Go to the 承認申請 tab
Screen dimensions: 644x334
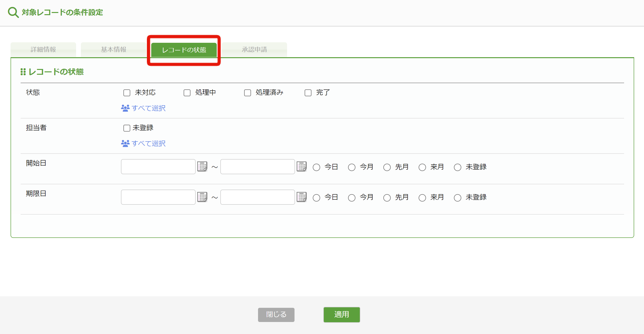(x=254, y=49)
